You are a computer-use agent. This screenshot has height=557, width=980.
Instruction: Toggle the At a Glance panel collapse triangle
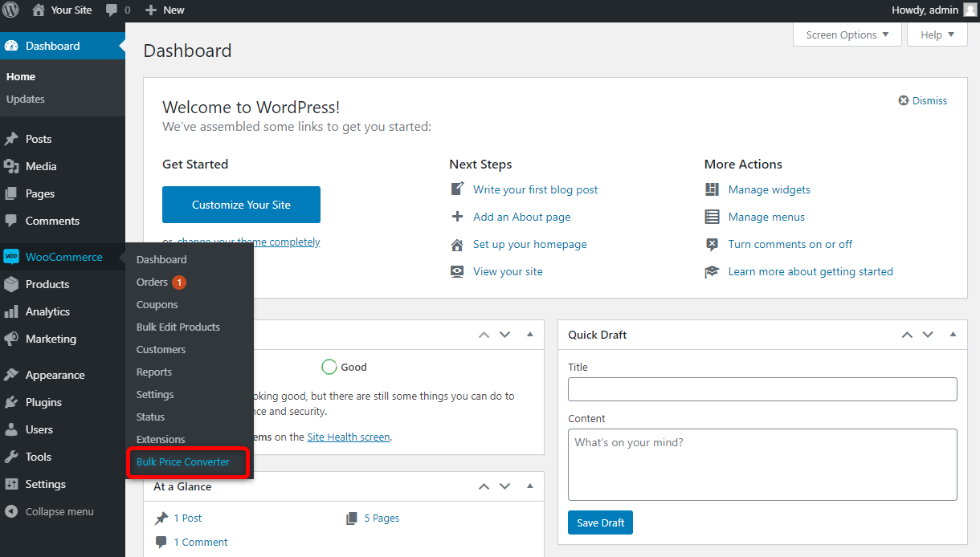(530, 486)
